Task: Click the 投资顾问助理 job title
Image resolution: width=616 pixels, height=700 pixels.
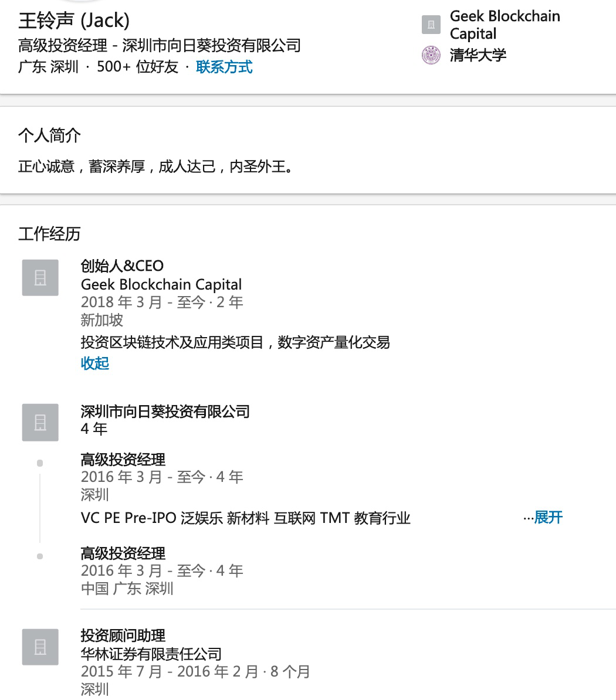Action: [123, 636]
